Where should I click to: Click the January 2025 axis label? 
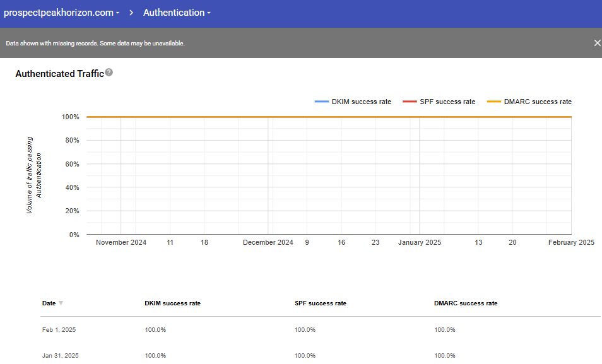[x=419, y=242]
